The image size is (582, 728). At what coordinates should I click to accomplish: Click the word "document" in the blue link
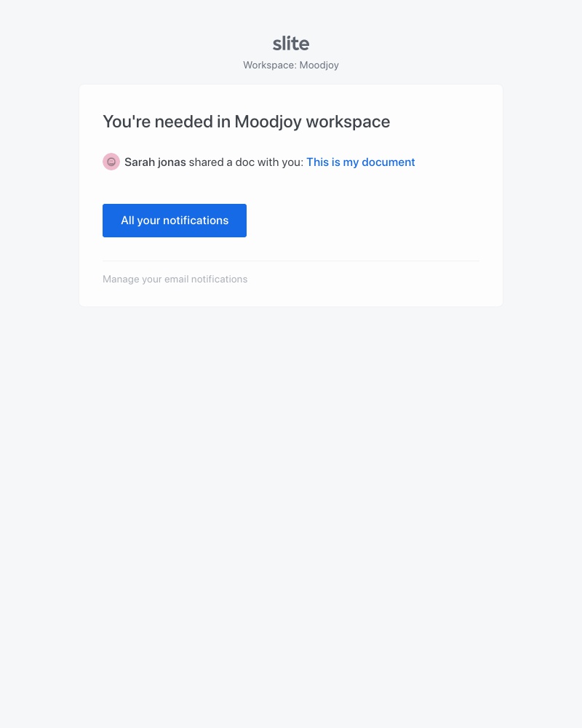click(x=388, y=162)
